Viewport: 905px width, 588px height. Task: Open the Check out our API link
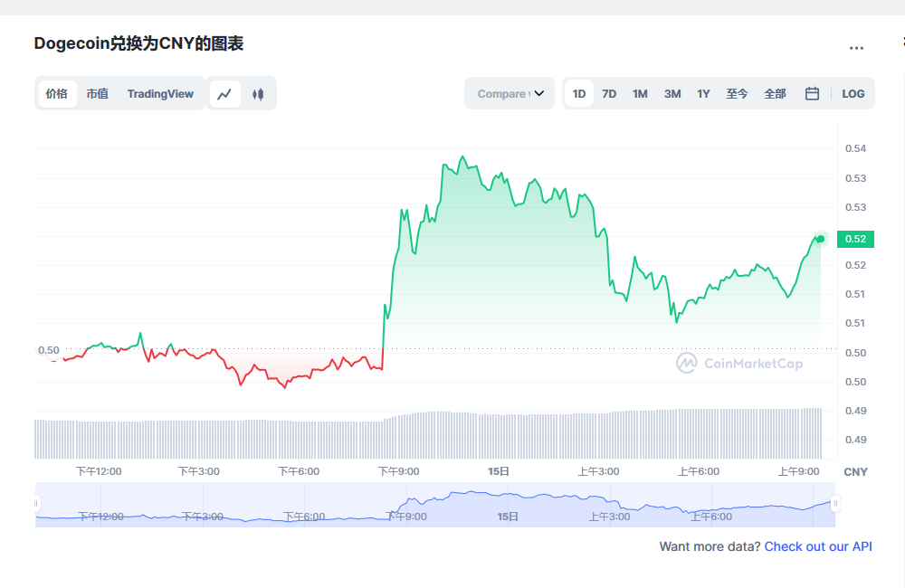(817, 546)
